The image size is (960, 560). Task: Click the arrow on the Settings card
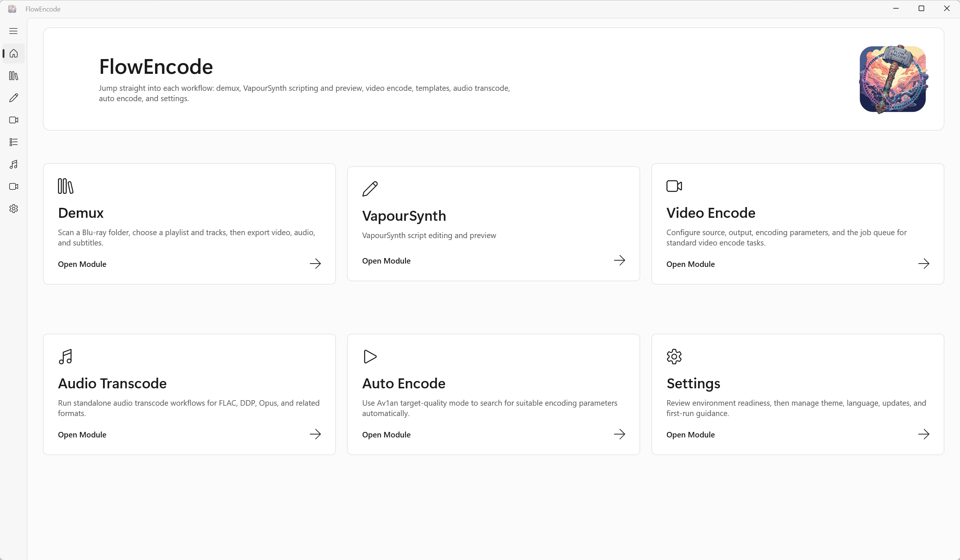pos(923,434)
